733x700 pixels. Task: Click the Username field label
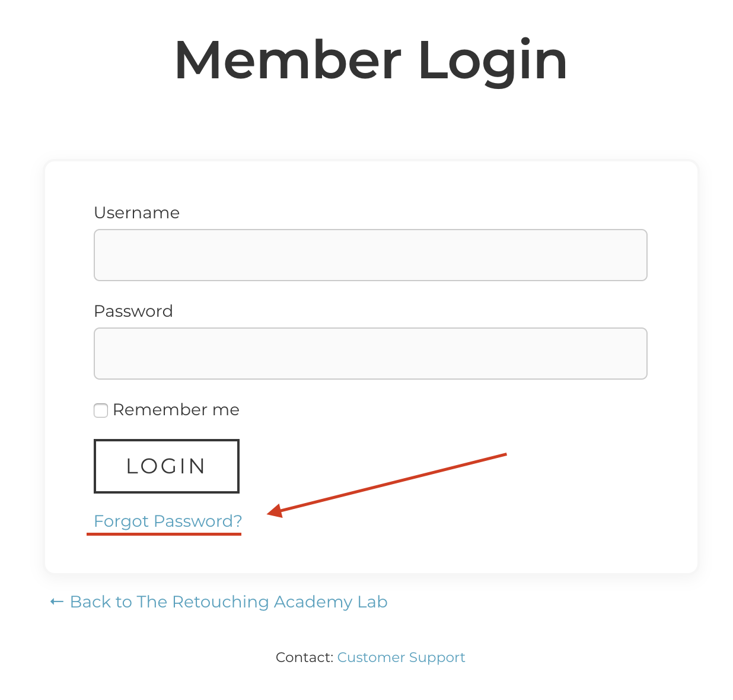pyautogui.click(x=136, y=213)
